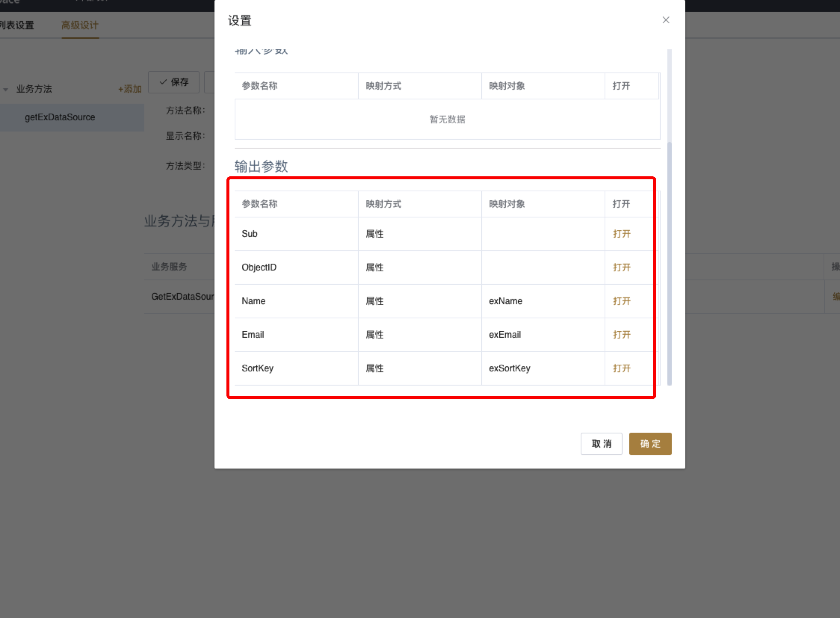Click 打开 link in Email row
Viewport: 840px width, 618px height.
tap(621, 335)
